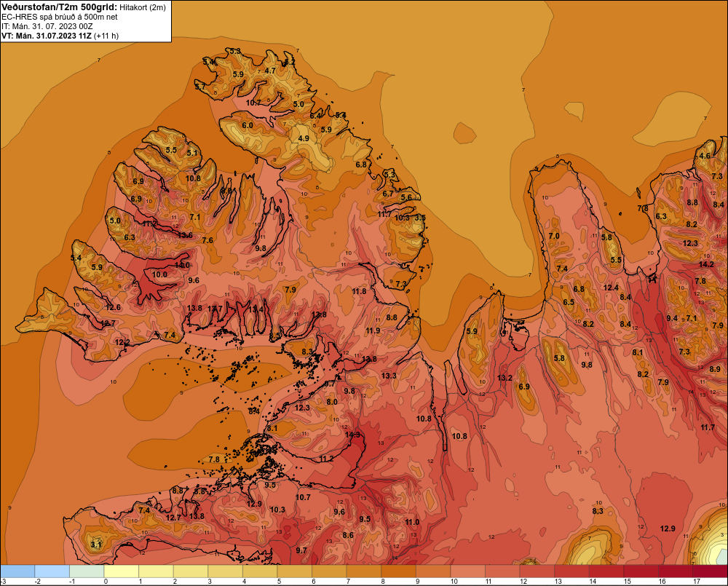Image resolution: width=728 pixels, height=586 pixels.
Task: Click the legend tick label -3
Action: pos(4,581)
